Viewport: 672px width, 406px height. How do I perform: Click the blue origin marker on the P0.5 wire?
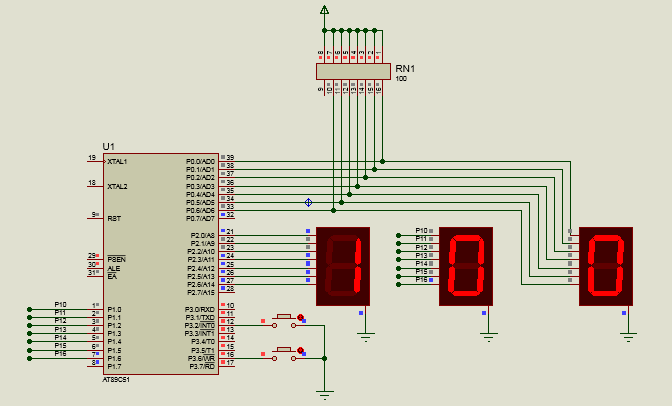(x=308, y=203)
